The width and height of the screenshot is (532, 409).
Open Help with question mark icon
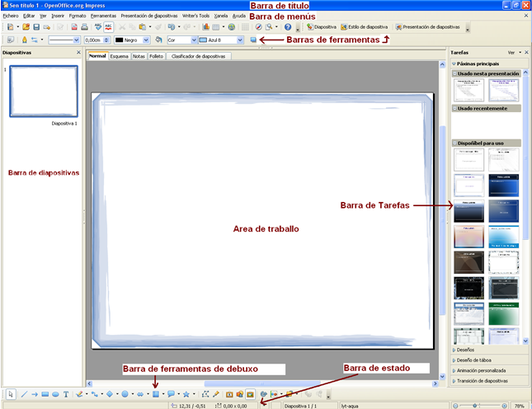[x=288, y=26]
